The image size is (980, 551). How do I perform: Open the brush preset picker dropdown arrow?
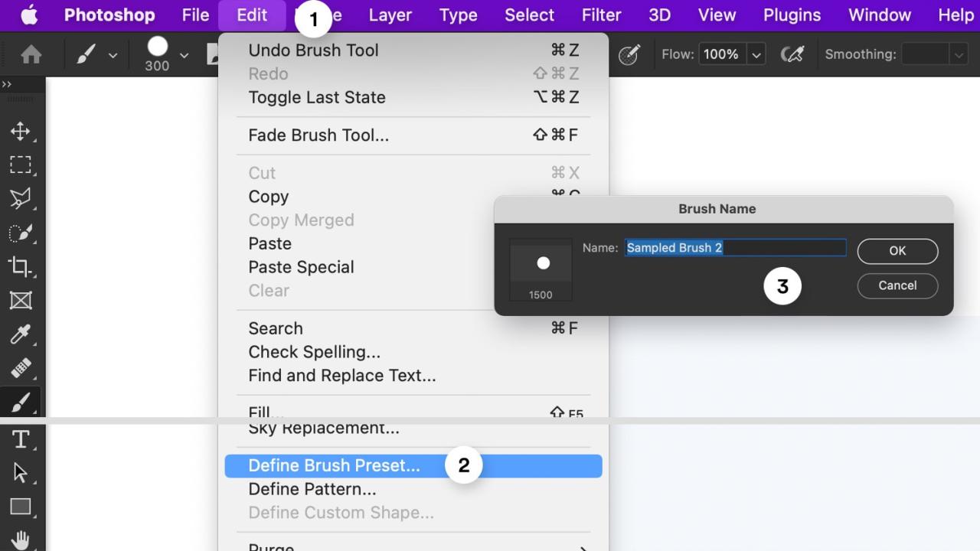point(184,55)
